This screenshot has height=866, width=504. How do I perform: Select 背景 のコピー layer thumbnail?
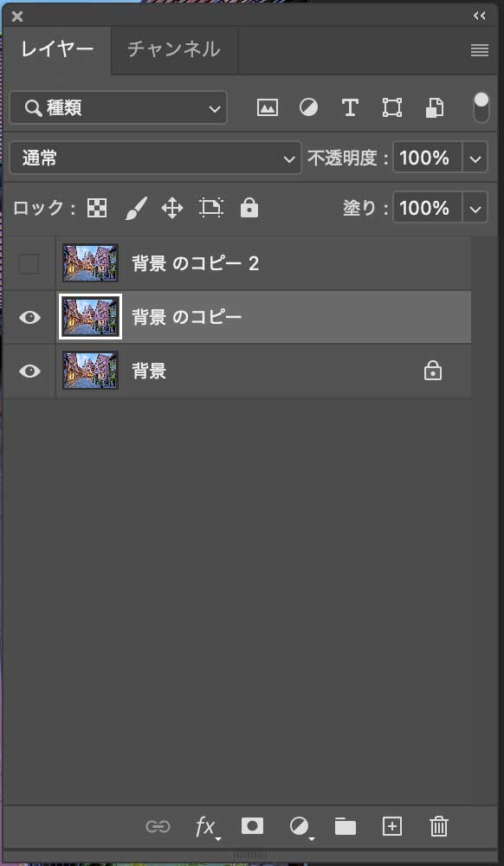91,317
